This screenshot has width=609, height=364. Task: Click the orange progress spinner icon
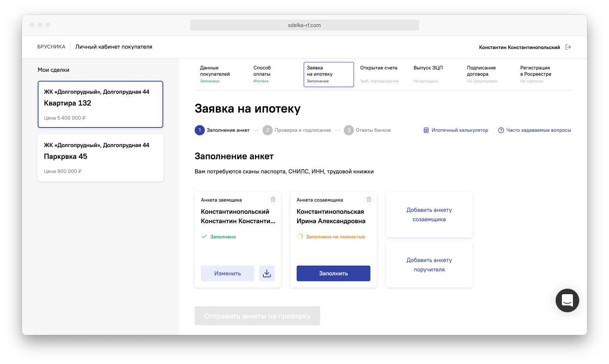pyautogui.click(x=300, y=237)
